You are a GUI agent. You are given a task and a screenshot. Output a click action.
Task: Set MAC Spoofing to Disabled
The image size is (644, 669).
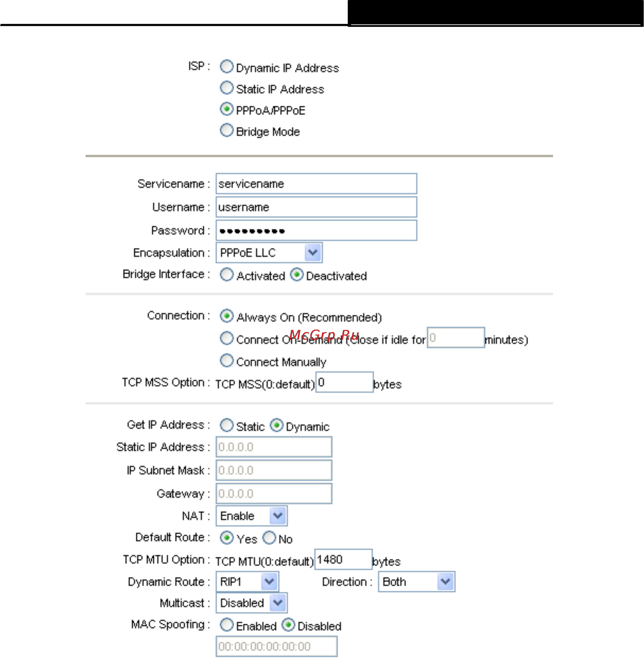[288, 625]
